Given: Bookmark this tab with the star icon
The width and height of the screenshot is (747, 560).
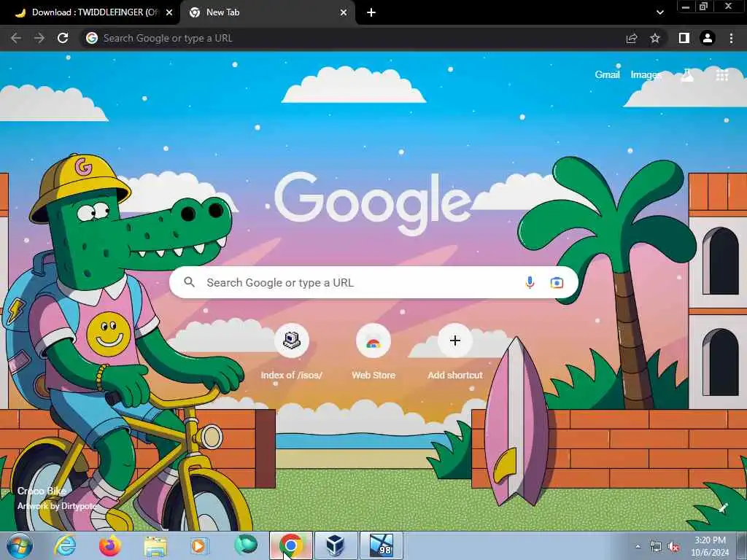Looking at the screenshot, I should 655,38.
